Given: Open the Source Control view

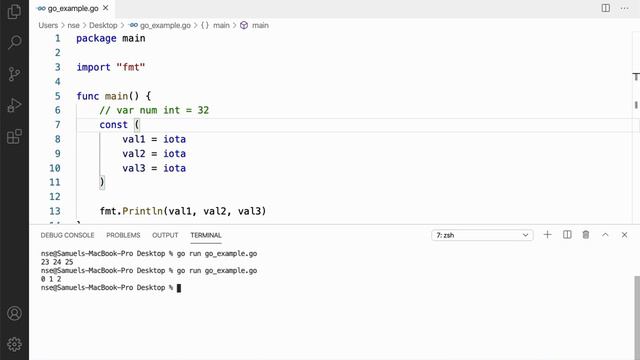Looking at the screenshot, I should (14, 74).
